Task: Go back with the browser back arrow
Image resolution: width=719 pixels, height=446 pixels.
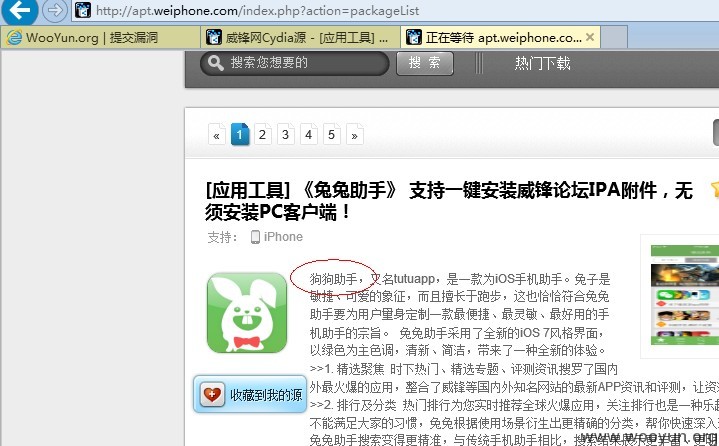Action: click(x=20, y=10)
